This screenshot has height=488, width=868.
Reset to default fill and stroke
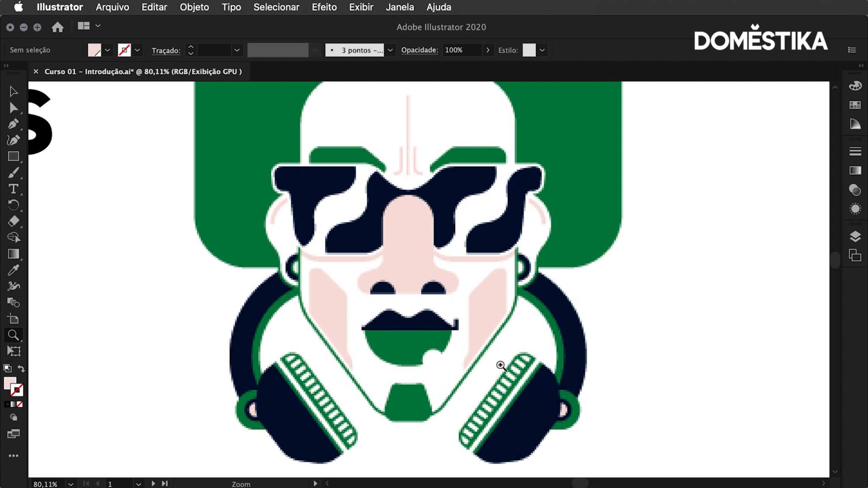pos(7,368)
